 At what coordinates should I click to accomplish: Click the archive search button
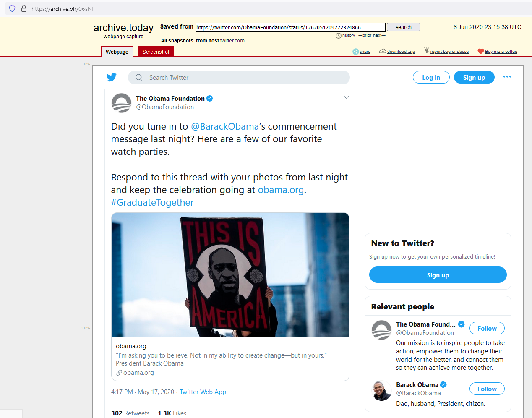tap(403, 27)
